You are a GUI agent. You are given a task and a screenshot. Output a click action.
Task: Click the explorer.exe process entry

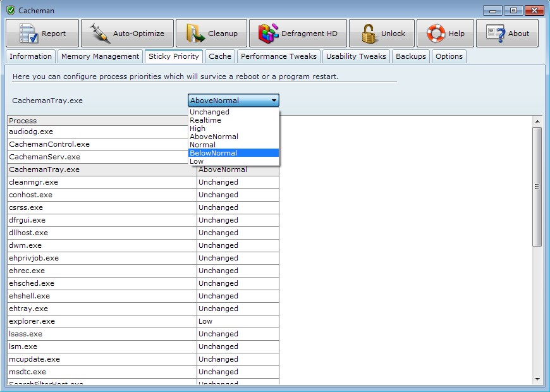click(102, 321)
